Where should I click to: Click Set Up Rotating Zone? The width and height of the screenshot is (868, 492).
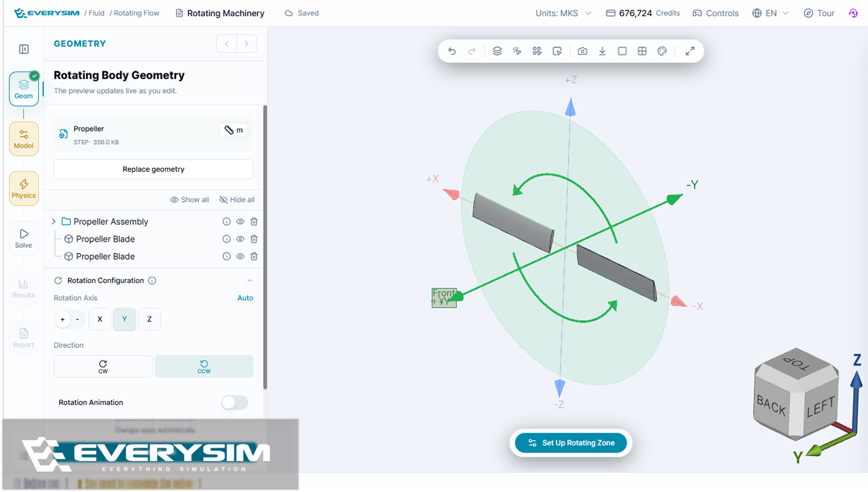571,443
